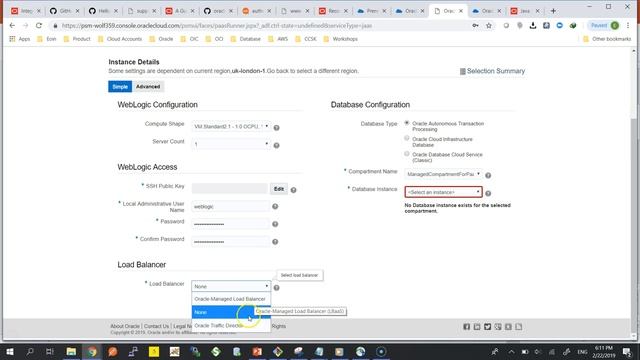Screen dimensions: 640x360
Task: Open help icon beside SSH Public Key Edit
Action: pos(293,190)
